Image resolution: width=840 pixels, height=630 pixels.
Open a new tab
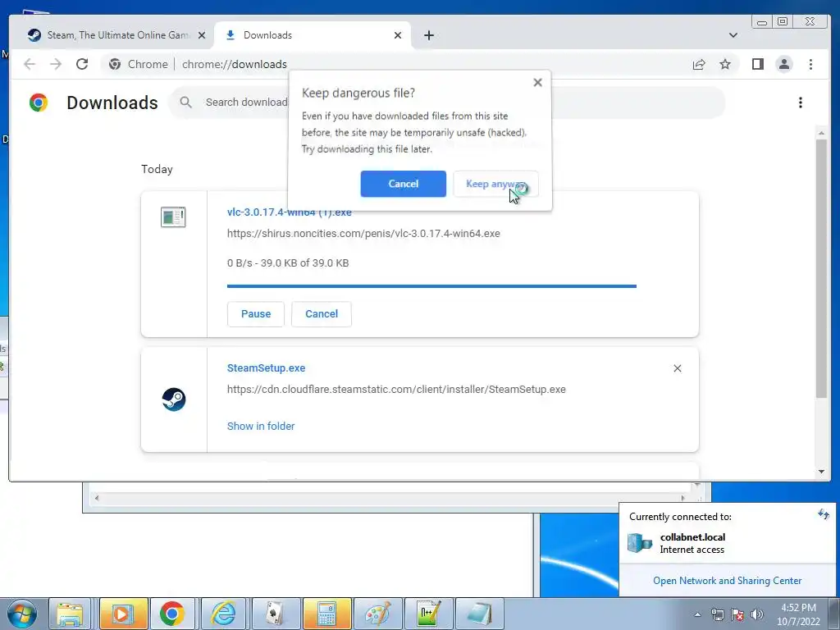pos(428,35)
